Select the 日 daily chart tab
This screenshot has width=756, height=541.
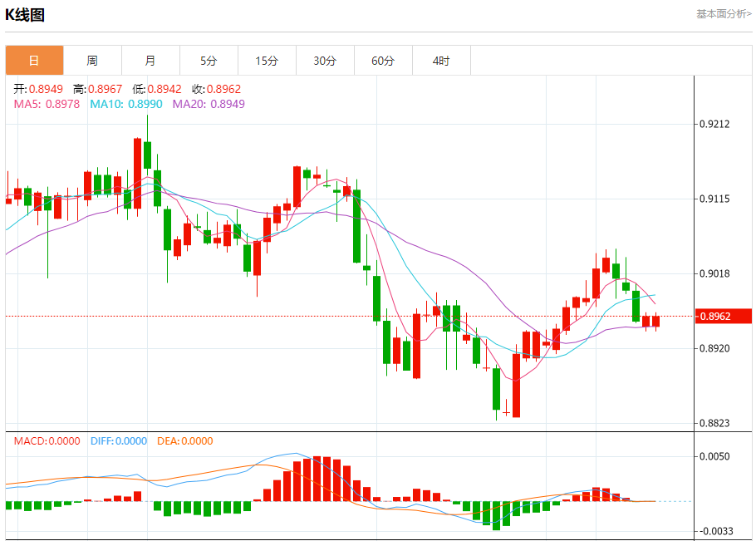coord(34,61)
